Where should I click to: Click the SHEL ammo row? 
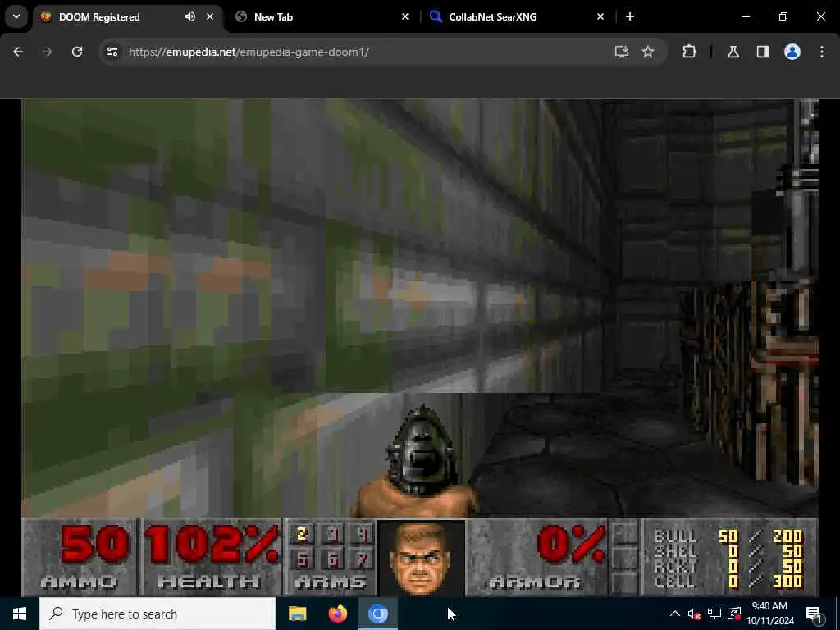[x=728, y=551]
